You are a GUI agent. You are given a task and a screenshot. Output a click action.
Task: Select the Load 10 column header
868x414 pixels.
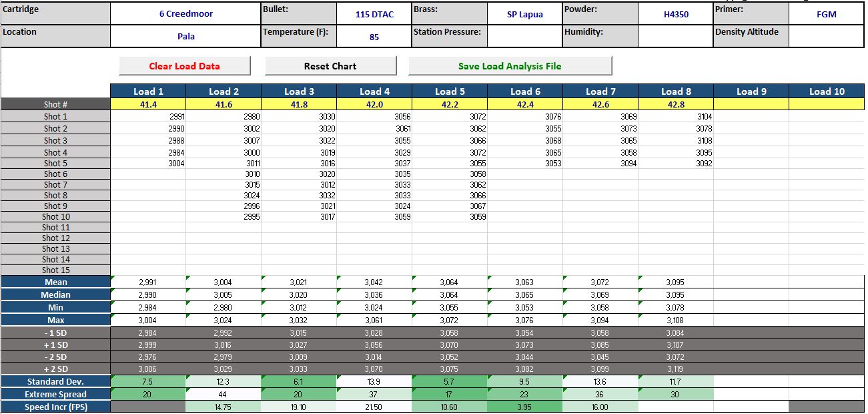tap(827, 91)
